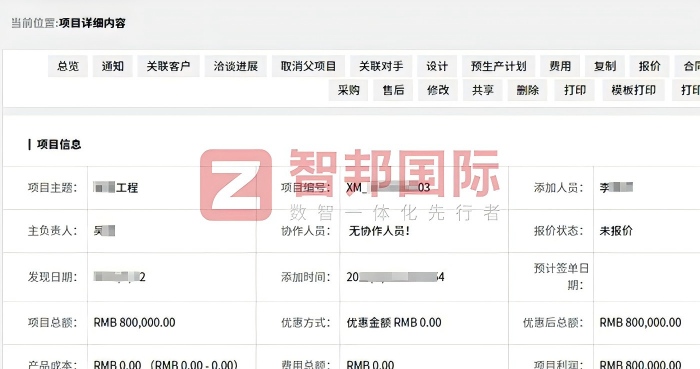
Task: Select the 项目详细内容 breadcrumb text
Action: coord(92,23)
